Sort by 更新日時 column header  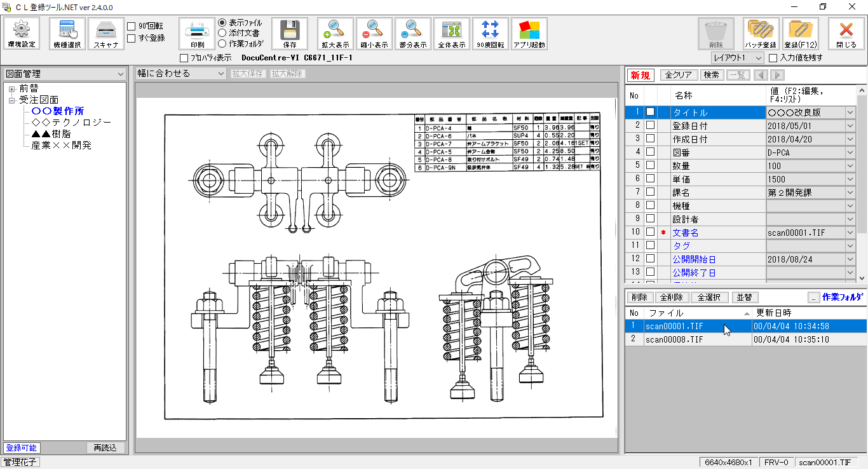(x=809, y=313)
